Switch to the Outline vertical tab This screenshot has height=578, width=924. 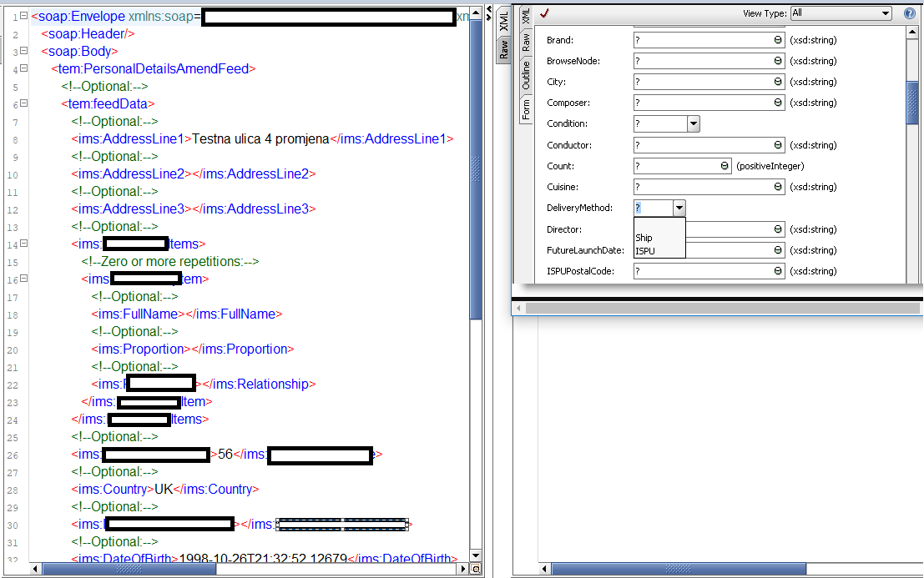[526, 74]
